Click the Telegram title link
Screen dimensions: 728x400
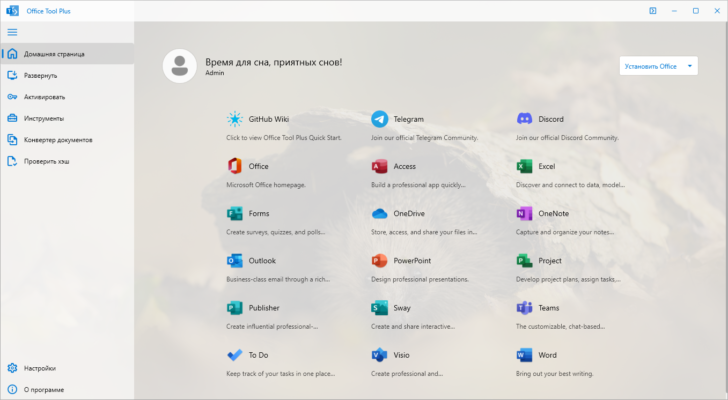[409, 119]
